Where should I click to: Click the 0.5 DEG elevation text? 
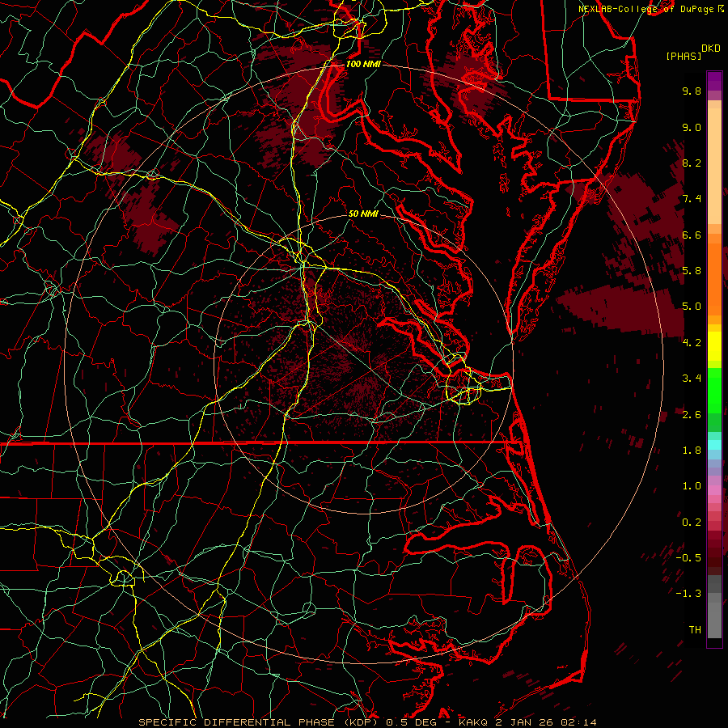[x=412, y=722]
